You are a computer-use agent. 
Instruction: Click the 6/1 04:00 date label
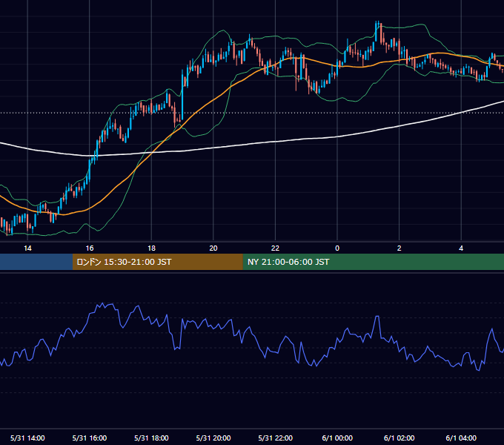(461, 438)
